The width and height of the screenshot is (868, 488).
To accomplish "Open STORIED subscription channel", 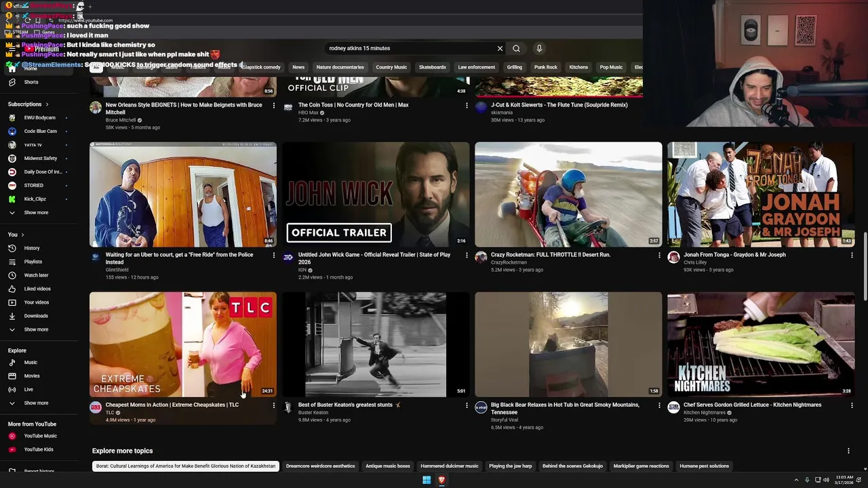I will (x=34, y=186).
